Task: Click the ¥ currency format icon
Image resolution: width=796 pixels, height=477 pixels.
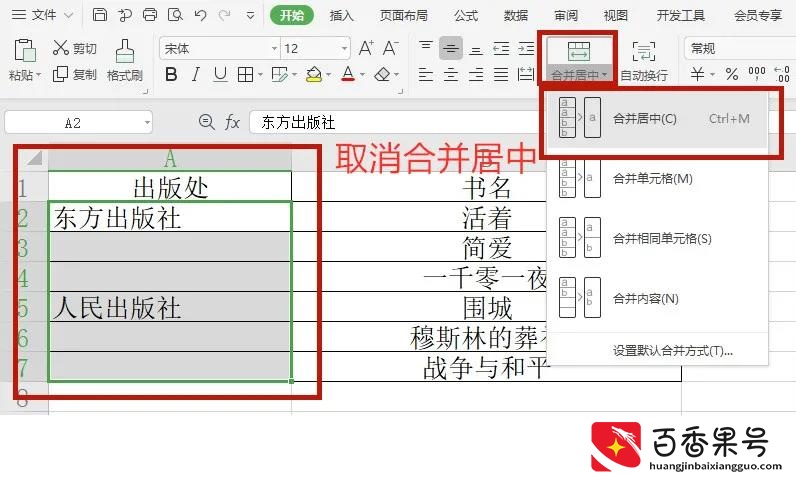Action: (x=698, y=75)
